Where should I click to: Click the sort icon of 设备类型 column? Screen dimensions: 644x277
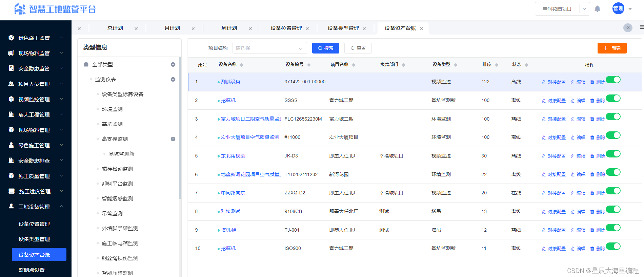pos(456,65)
